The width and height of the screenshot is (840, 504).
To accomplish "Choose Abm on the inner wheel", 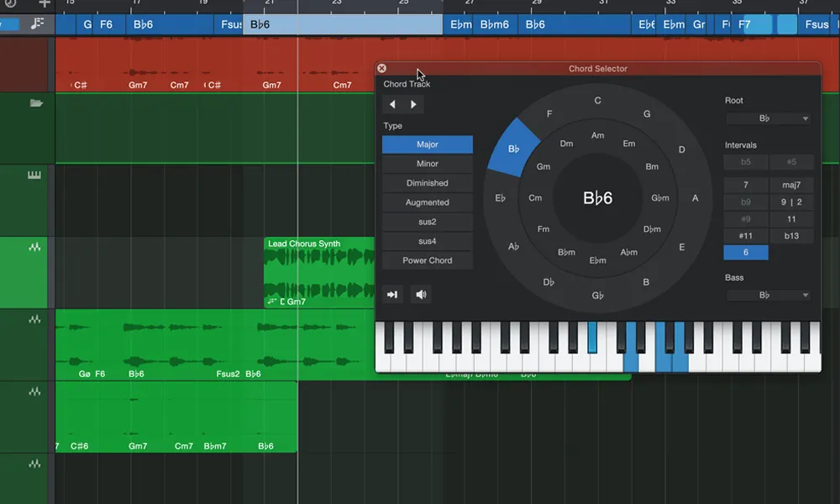I will point(629,252).
